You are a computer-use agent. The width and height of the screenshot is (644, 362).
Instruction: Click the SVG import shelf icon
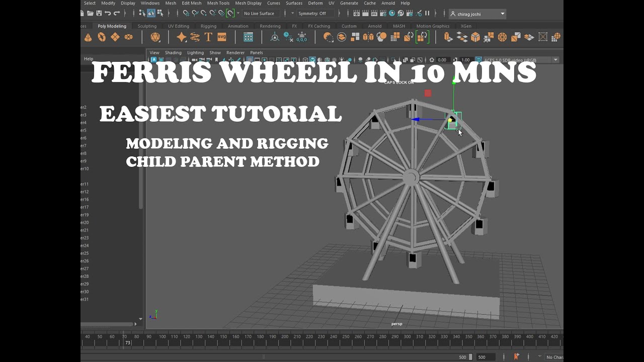pos(222,37)
